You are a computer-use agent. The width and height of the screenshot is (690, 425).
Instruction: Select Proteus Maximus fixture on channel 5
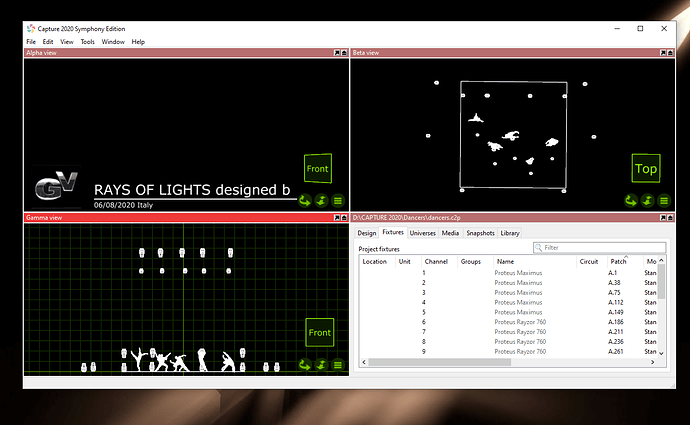click(x=508, y=312)
